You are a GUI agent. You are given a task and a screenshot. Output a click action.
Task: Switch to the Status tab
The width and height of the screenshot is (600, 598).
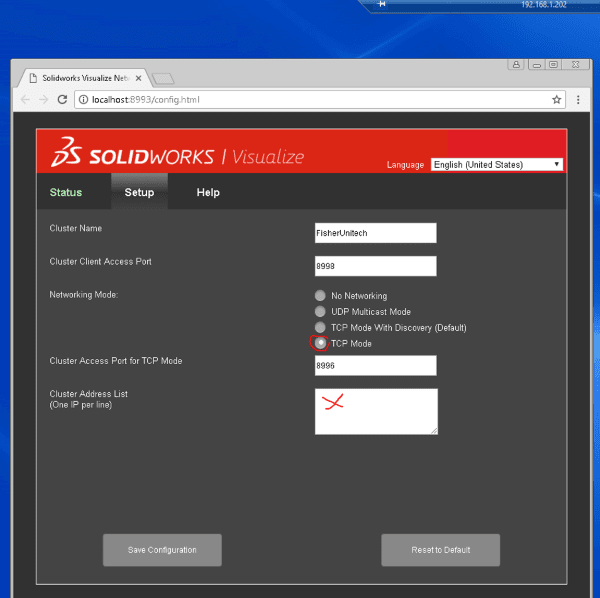66,192
